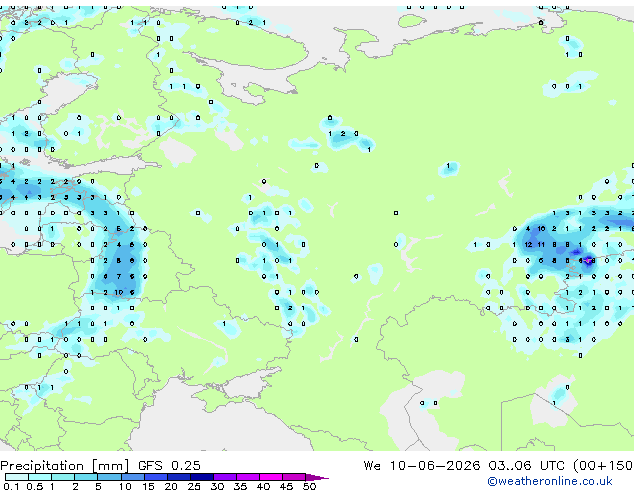Click the '40' legend tick label

pos(263,486)
